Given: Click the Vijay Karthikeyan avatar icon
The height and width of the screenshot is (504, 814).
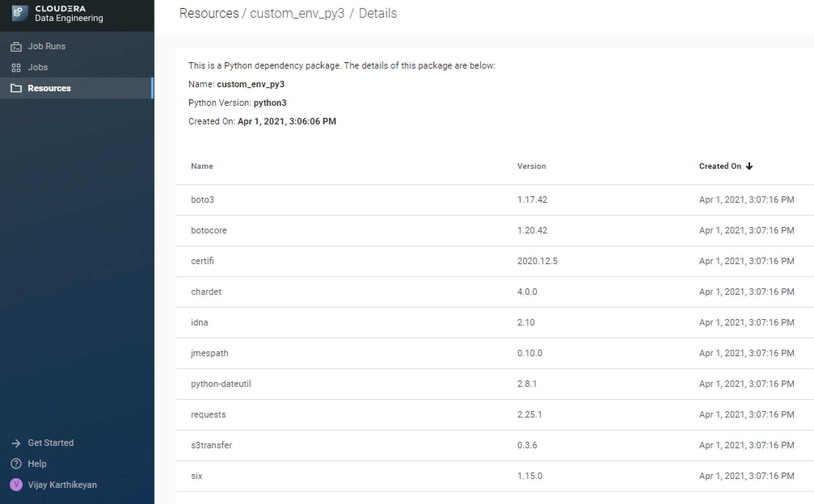Looking at the screenshot, I should click(x=16, y=485).
